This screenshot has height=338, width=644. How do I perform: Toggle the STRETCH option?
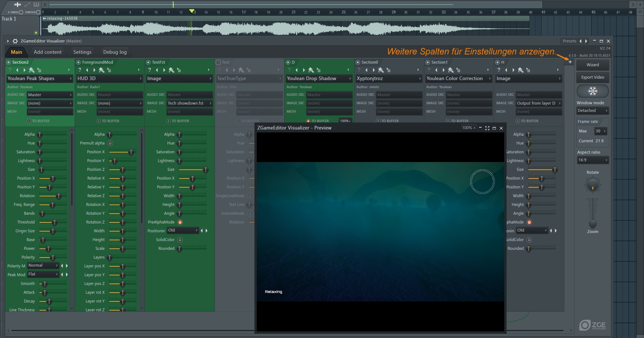click(x=38, y=12)
